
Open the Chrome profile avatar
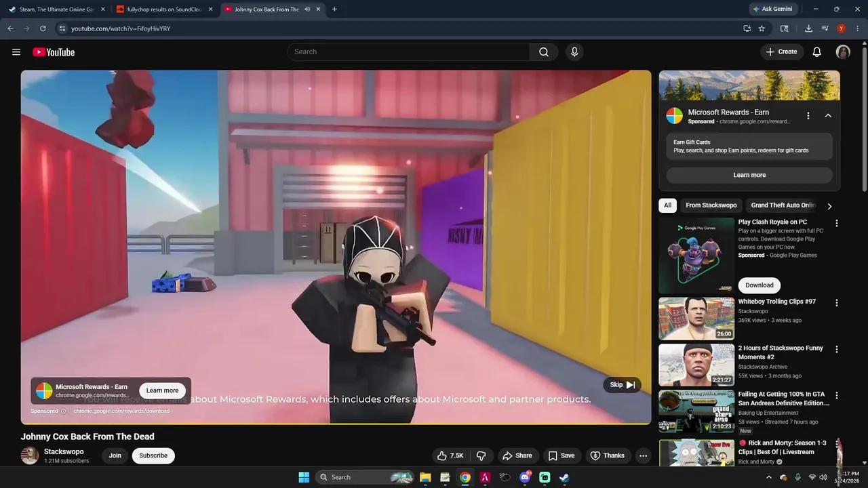point(841,28)
